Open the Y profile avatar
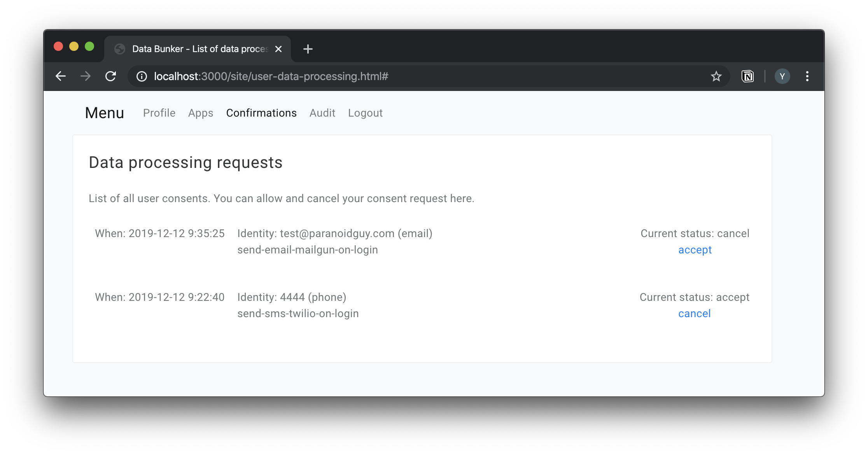The width and height of the screenshot is (868, 454). click(x=782, y=76)
